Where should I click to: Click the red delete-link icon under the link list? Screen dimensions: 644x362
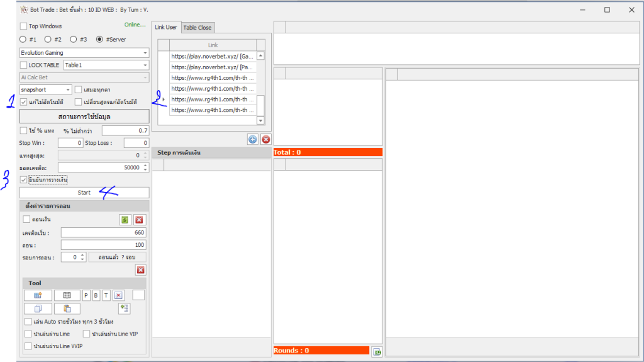point(265,139)
